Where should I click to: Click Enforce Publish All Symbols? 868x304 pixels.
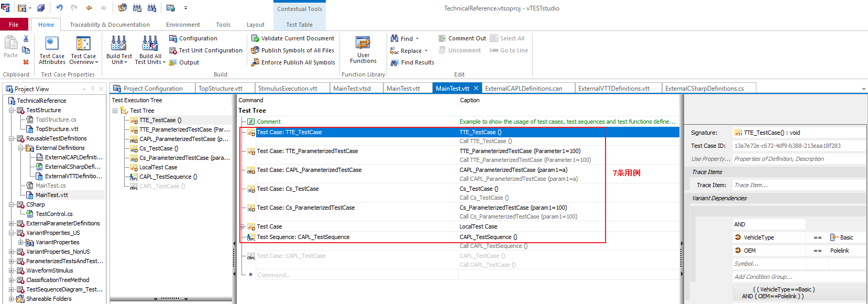(293, 62)
